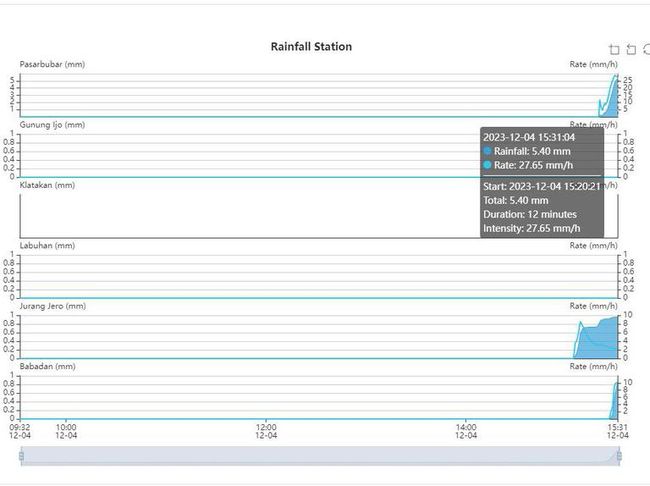Click inside the empty Klatakan chart
The height and width of the screenshot is (486, 650).
250,215
